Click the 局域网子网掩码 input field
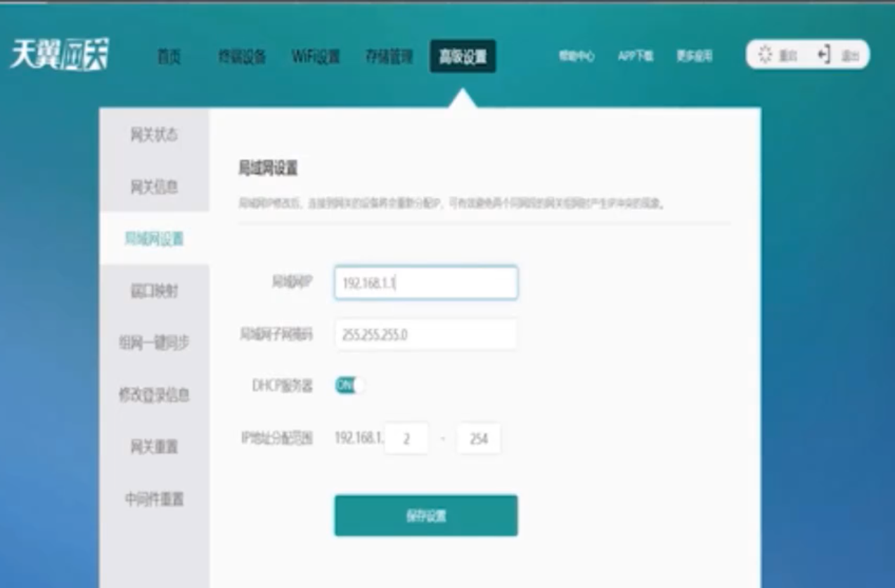The height and width of the screenshot is (588, 895). 425,335
